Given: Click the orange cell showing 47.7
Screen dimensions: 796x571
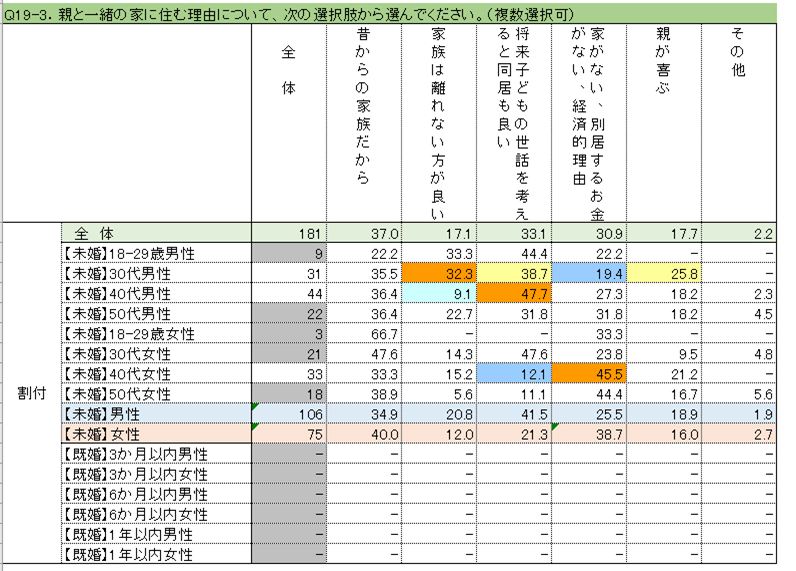Looking at the screenshot, I should [x=513, y=293].
